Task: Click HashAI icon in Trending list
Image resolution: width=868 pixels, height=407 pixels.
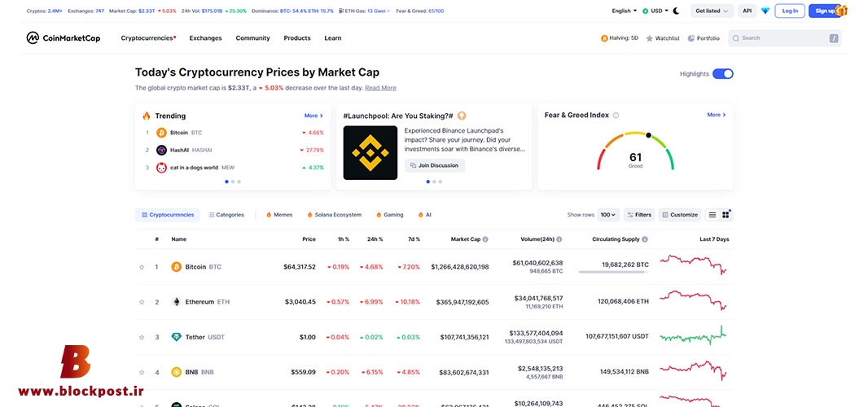Action: coord(162,150)
